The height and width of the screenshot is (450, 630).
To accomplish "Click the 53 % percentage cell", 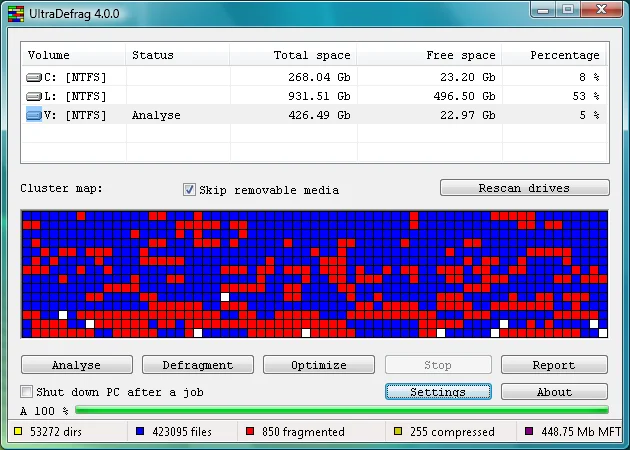I will [586, 96].
